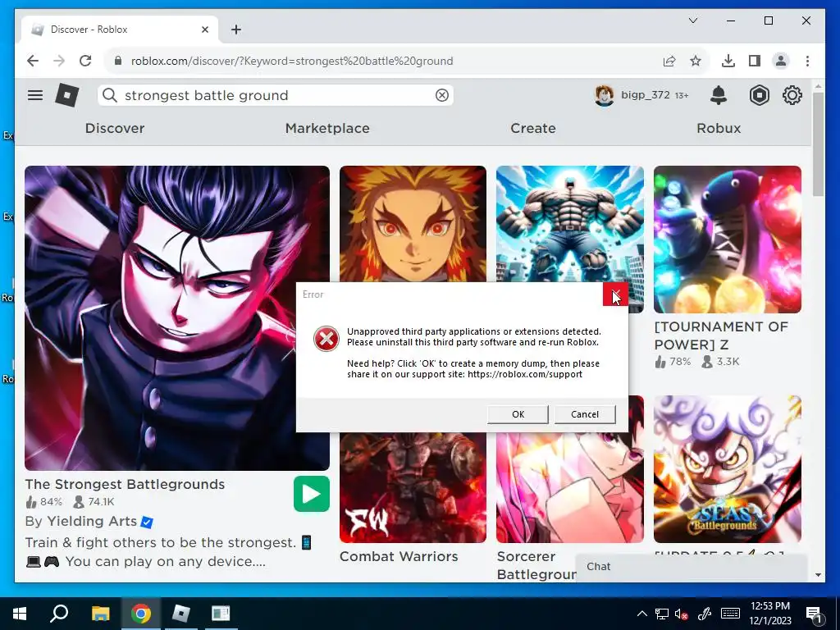
Task: Open the Windows Start menu
Action: pos(20,614)
